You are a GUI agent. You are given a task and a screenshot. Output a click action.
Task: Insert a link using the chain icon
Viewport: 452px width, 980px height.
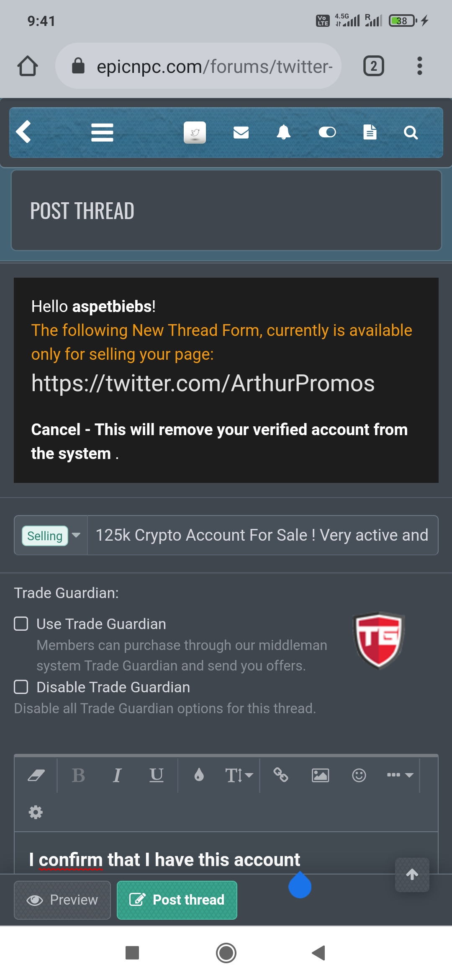[280, 775]
